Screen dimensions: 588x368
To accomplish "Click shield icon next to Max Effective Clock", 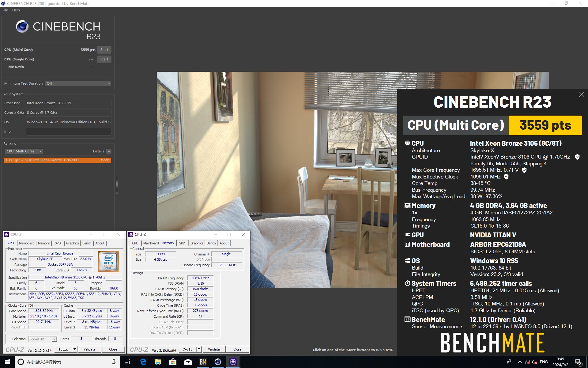I will [x=506, y=177].
